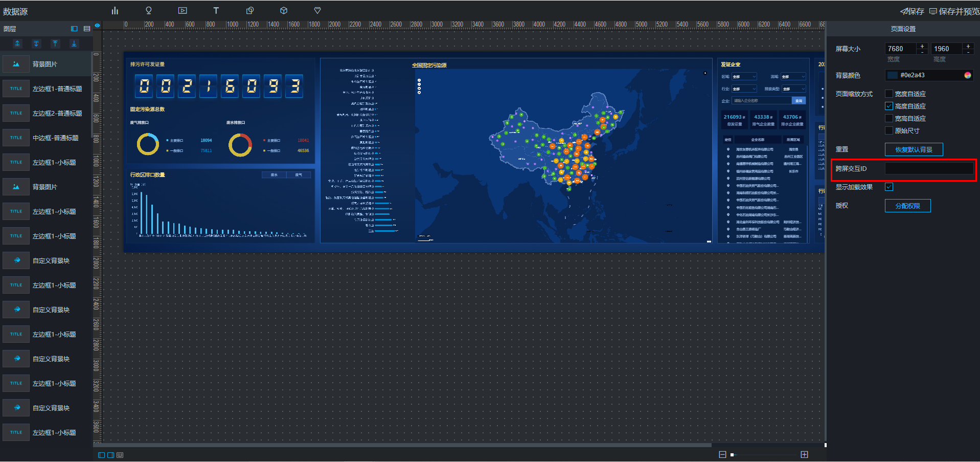
Task: Switch chart to 废气 toggle
Action: click(299, 175)
